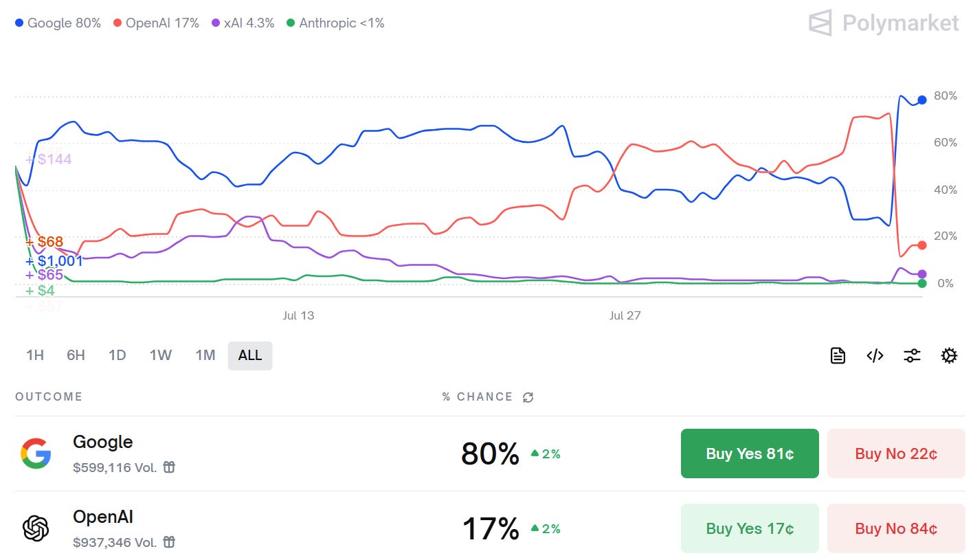Select the 6H time range
Viewport: 973px width, 560px height.
coord(76,355)
